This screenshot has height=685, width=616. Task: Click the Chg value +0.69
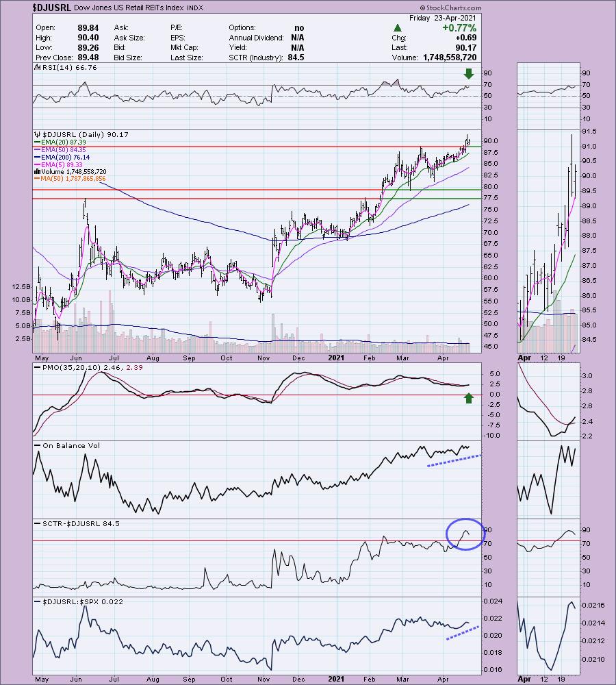(x=466, y=38)
